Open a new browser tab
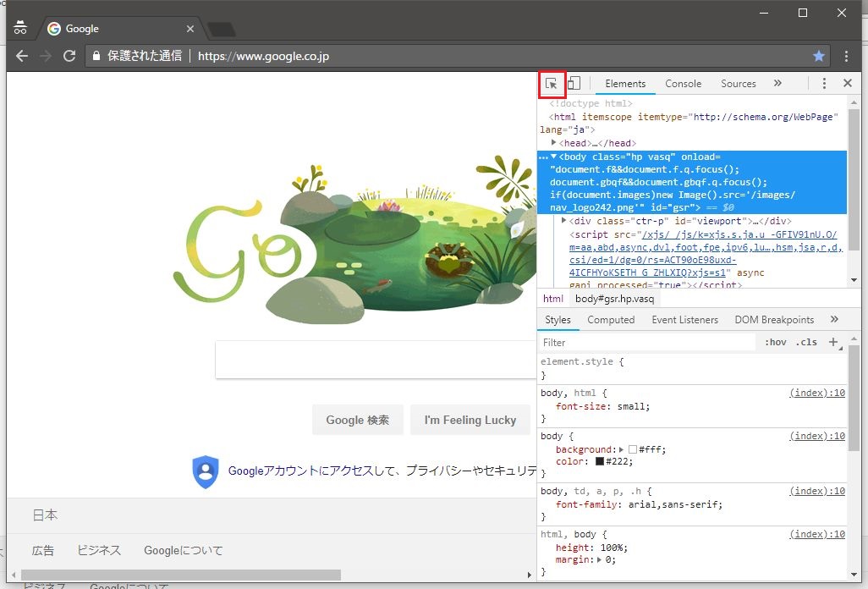 coord(221,29)
